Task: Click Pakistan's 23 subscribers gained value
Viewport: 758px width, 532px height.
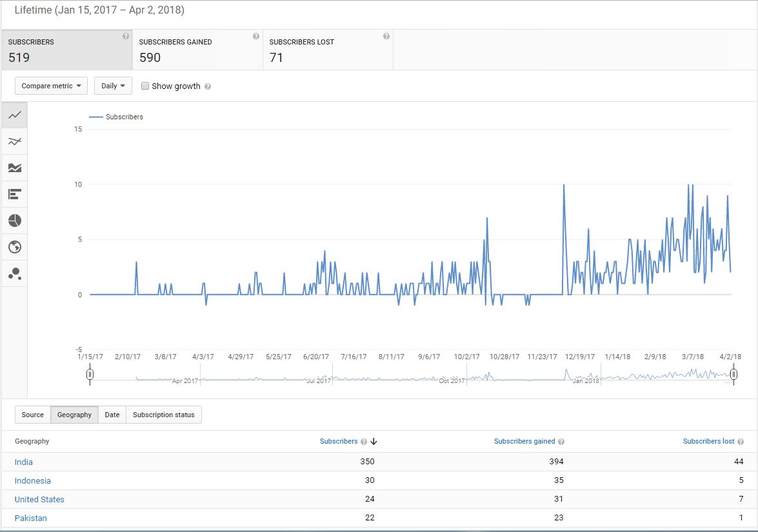Action: (559, 518)
